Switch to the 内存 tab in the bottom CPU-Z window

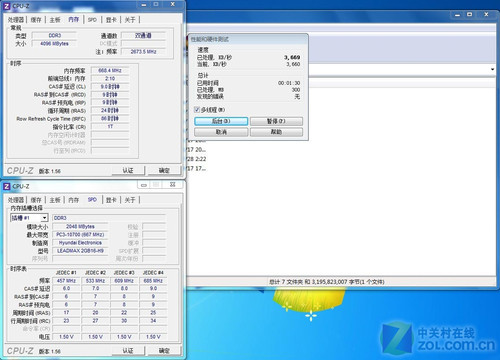click(74, 200)
